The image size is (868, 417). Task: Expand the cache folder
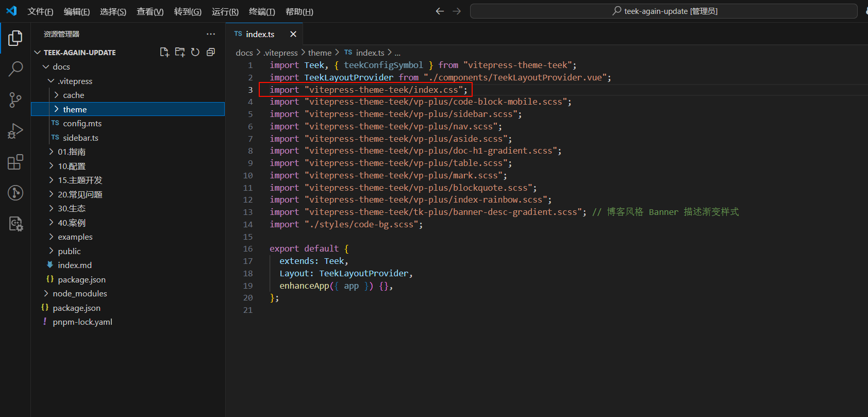point(56,95)
